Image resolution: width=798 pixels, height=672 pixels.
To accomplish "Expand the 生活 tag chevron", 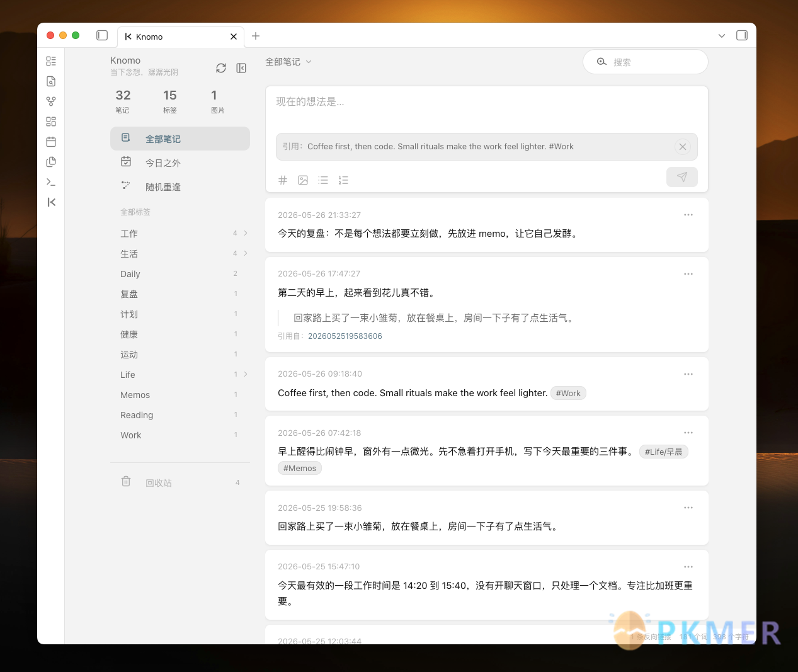I will (x=246, y=253).
